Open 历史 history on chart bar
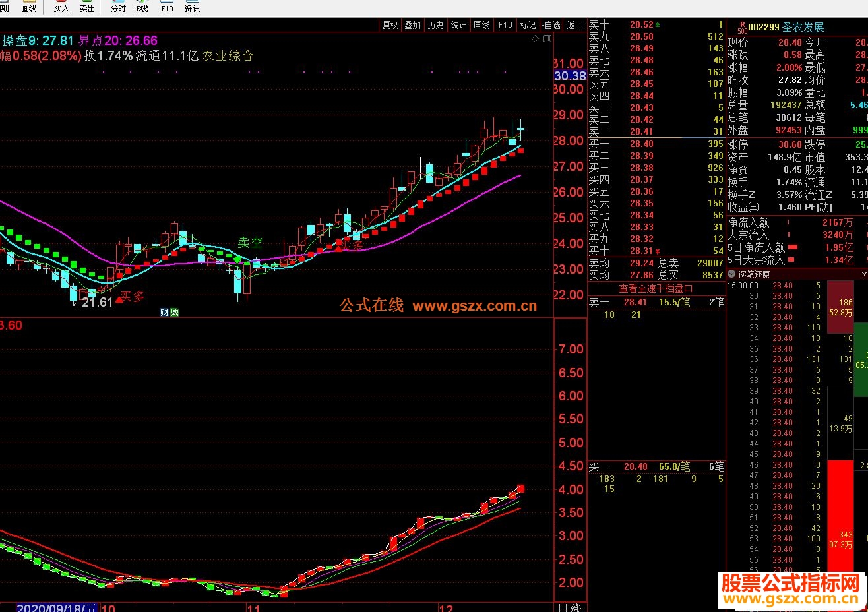868x612 pixels. coord(436,25)
